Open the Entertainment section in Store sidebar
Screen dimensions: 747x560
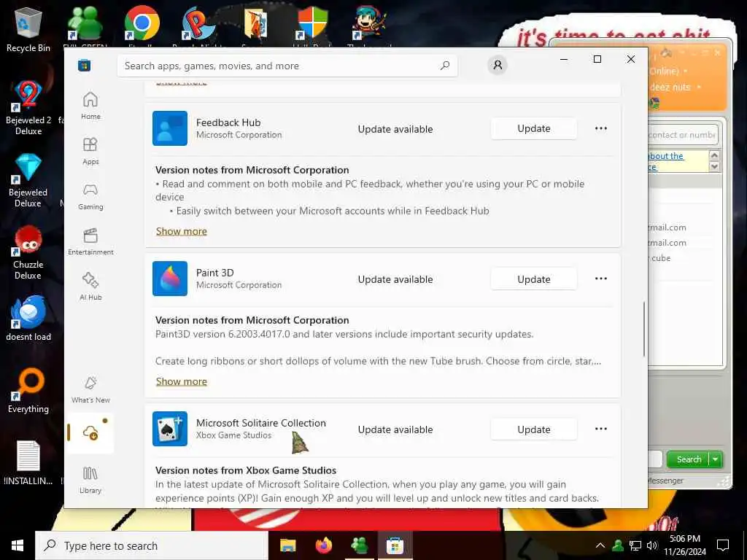coord(90,241)
